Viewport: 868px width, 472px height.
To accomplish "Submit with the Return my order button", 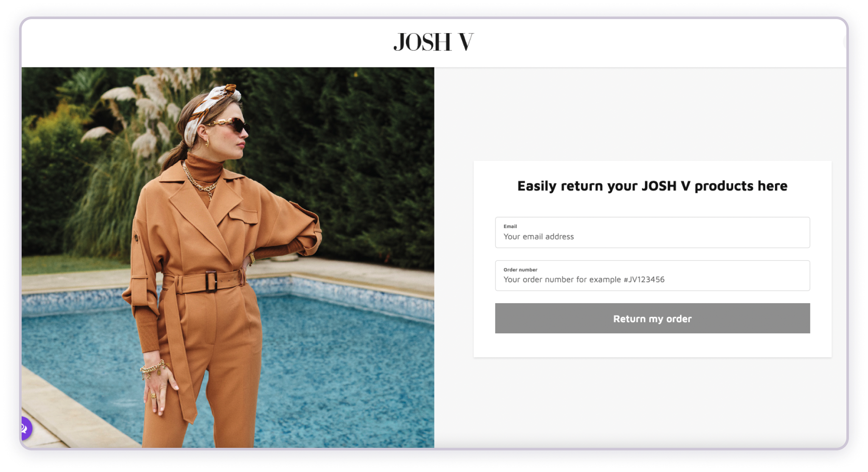I will click(652, 318).
